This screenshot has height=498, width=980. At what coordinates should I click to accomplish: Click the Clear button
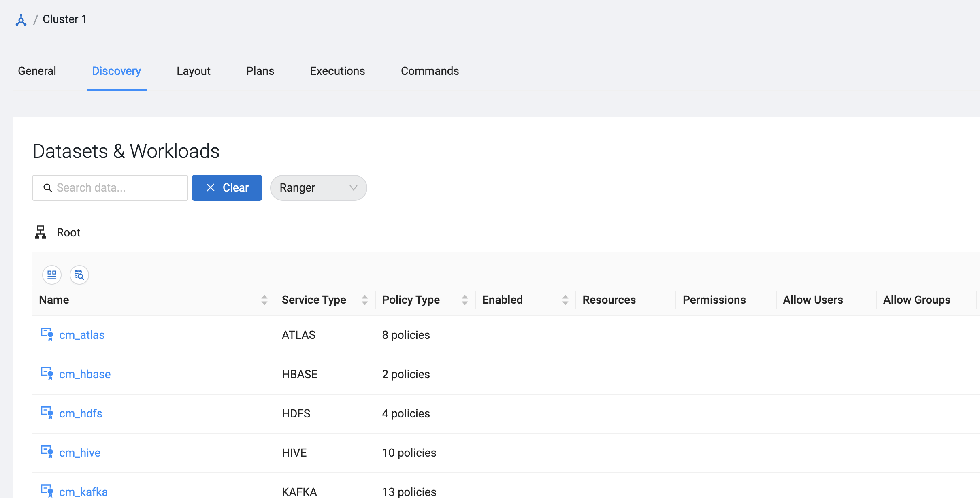coord(227,188)
